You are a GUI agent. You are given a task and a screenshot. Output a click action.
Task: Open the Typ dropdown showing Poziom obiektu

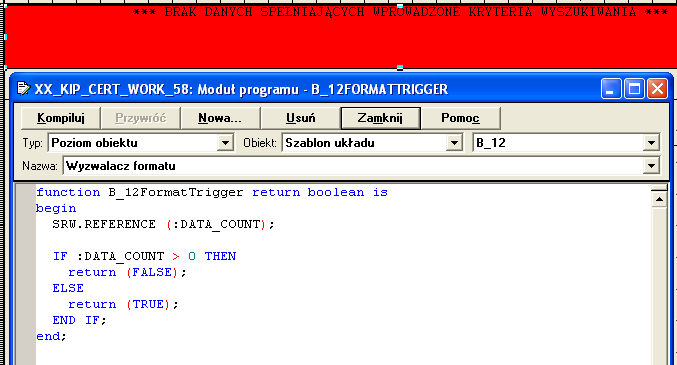(225, 143)
